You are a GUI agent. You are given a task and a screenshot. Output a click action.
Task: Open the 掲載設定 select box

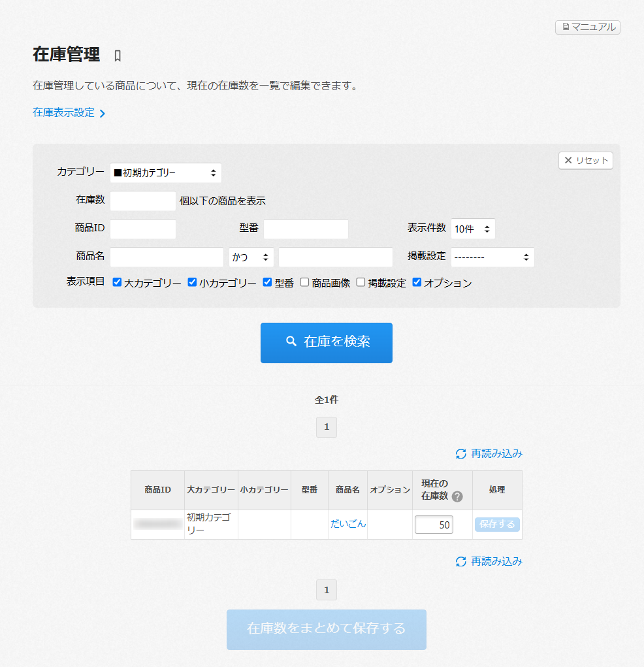pyautogui.click(x=492, y=257)
